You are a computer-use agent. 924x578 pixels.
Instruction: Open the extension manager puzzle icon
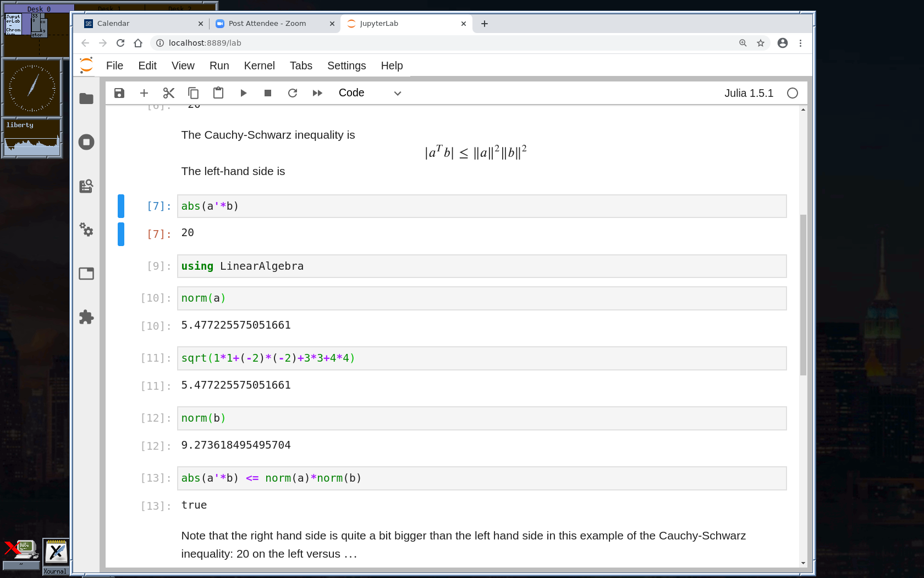click(x=86, y=317)
